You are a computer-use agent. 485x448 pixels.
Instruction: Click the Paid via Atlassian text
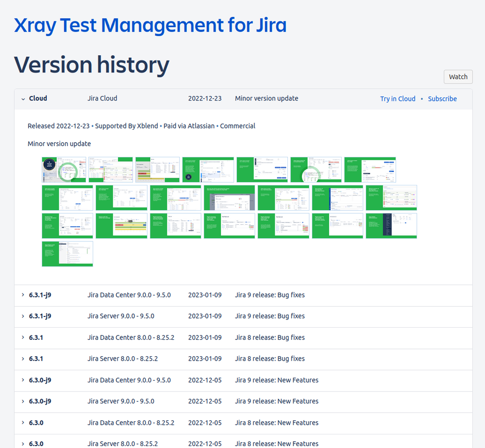tap(189, 126)
